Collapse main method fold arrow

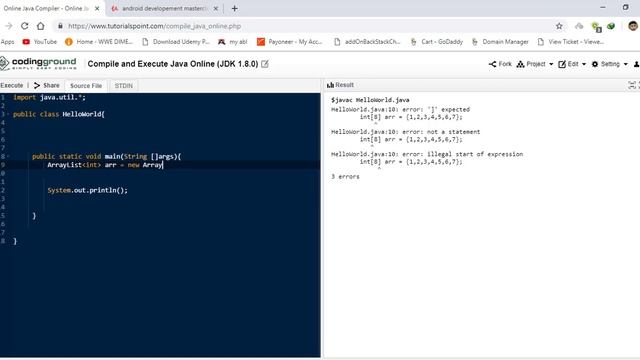[x=8, y=156]
